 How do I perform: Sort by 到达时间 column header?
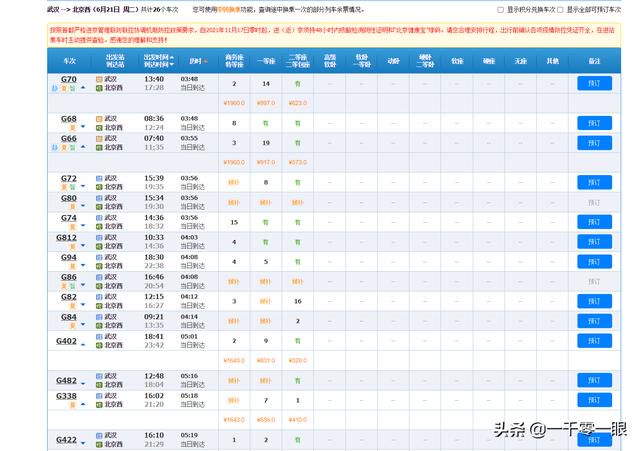tap(158, 64)
